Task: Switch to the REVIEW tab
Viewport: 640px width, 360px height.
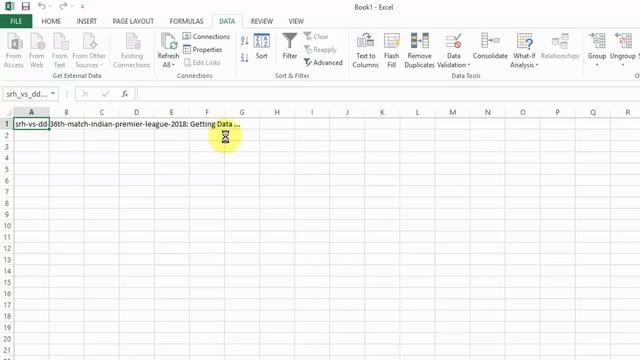Action: pos(262,21)
